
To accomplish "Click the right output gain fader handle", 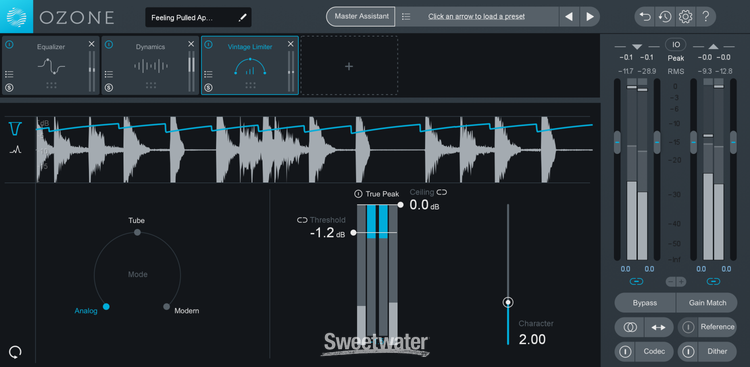I will click(x=733, y=143).
